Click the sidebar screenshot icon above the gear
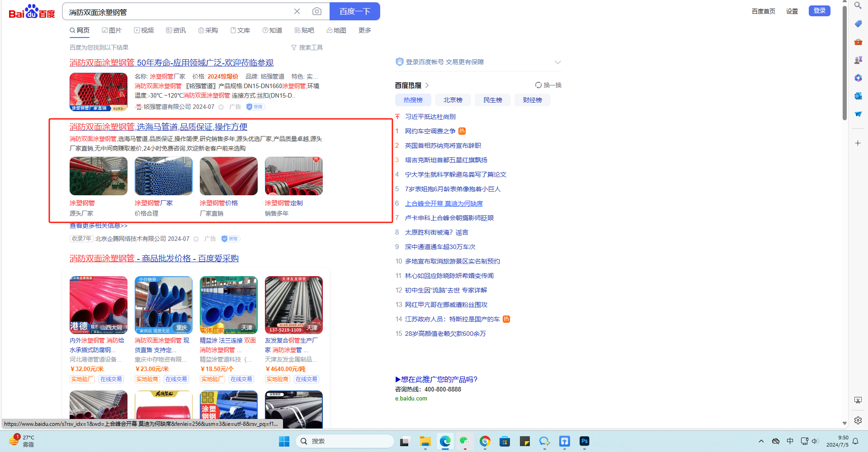 (x=858, y=400)
